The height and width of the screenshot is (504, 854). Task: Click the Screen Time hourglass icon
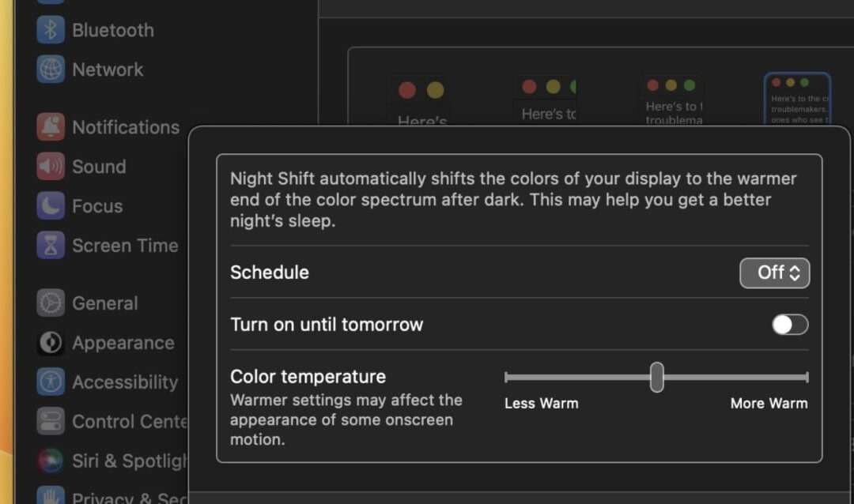tap(51, 246)
